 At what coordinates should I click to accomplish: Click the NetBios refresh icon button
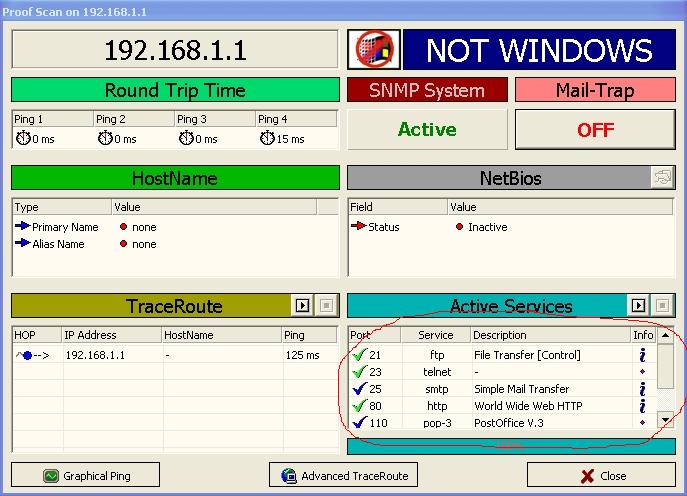pos(662,177)
